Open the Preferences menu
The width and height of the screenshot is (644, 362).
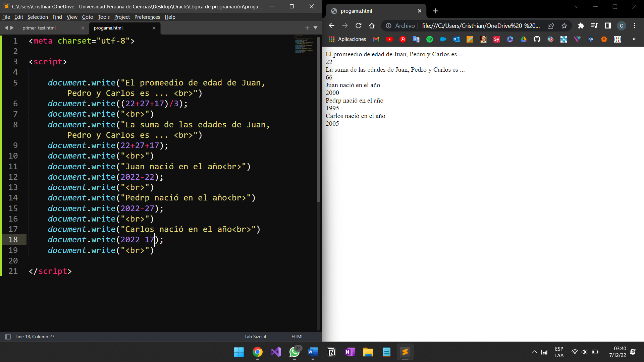147,17
